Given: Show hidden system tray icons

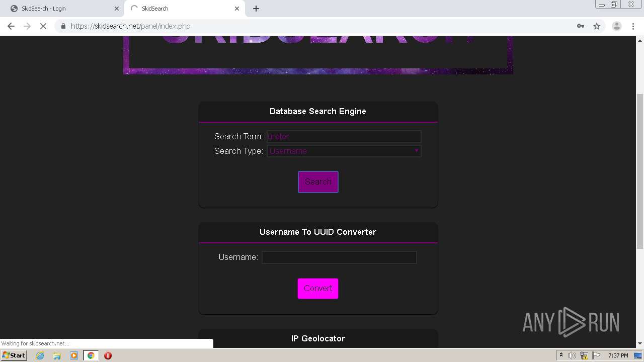Looking at the screenshot, I should (561, 355).
